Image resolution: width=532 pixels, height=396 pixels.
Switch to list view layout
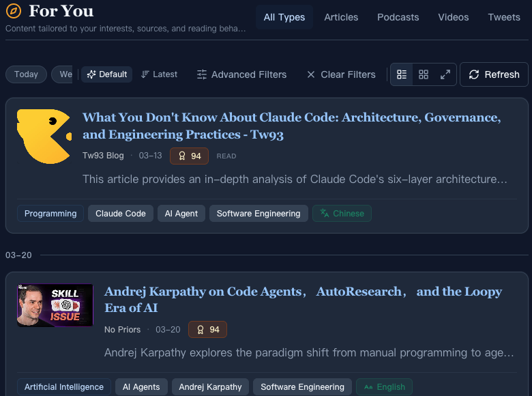(402, 74)
